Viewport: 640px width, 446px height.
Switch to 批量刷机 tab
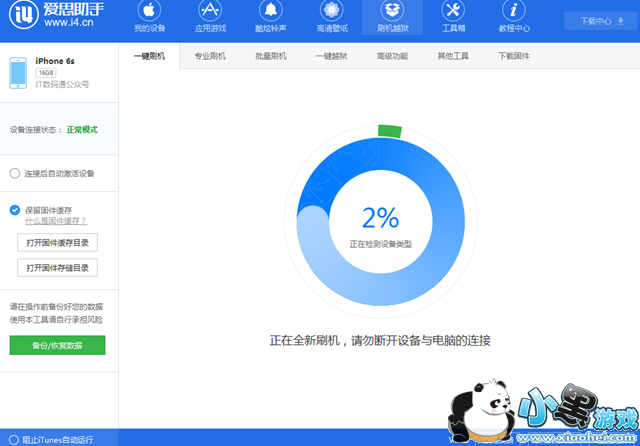[x=271, y=56]
